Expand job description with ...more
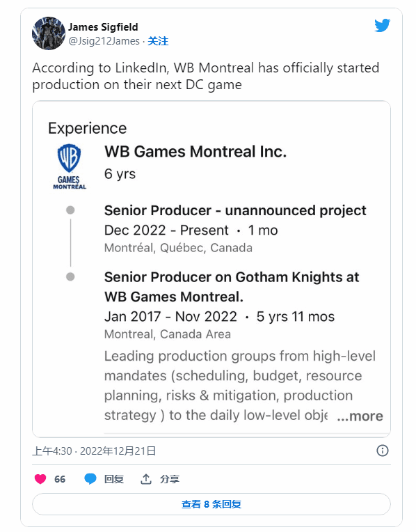This screenshot has width=416, height=532. [360, 416]
